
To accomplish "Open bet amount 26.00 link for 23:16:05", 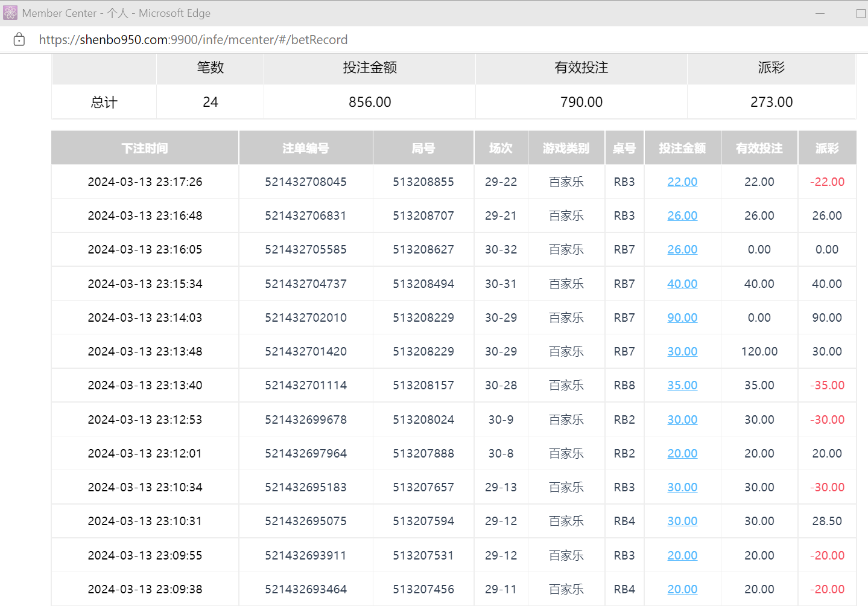I will (682, 249).
